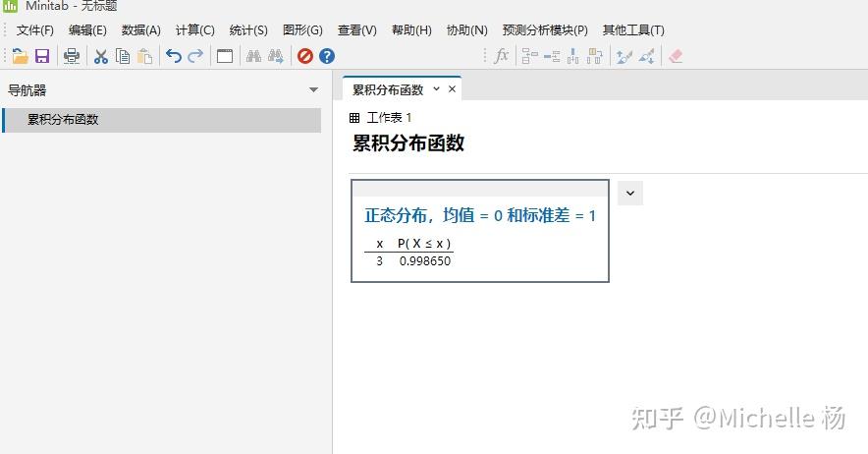Viewport: 868px width, 454px height.
Task: Click the x column header
Action: 380,244
